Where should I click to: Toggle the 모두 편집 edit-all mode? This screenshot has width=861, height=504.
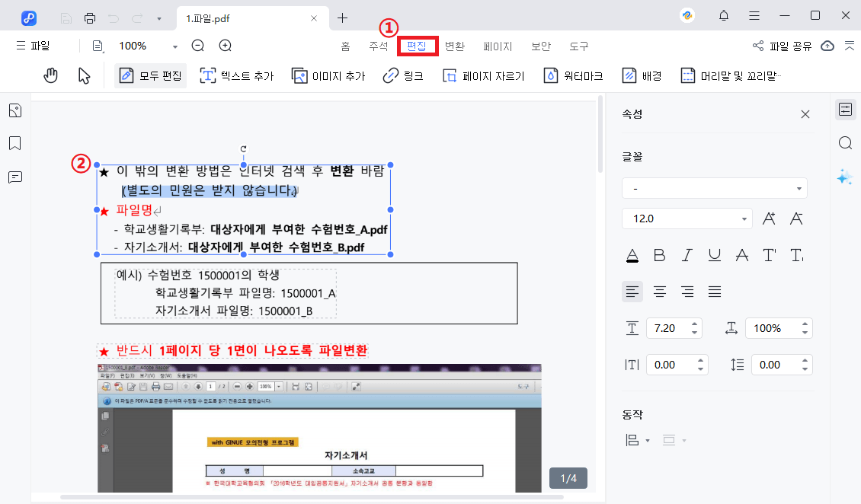150,75
